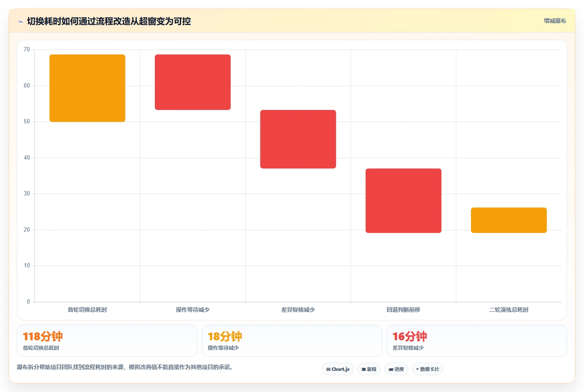584x392 pixels.
Task: Click the 增减瀑布 label in header
Action: click(x=555, y=21)
